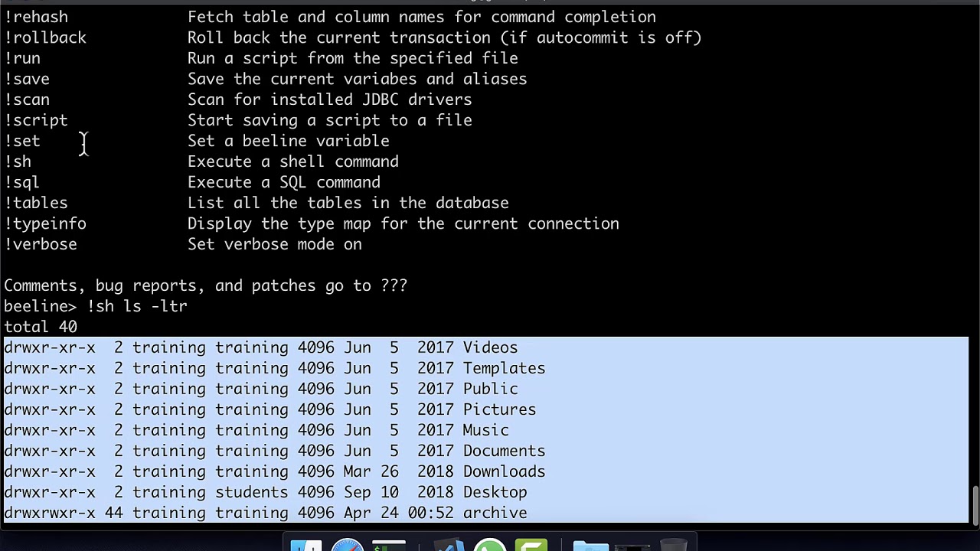Click the Videos directory name
Image resolution: width=980 pixels, height=551 pixels.
(x=491, y=347)
